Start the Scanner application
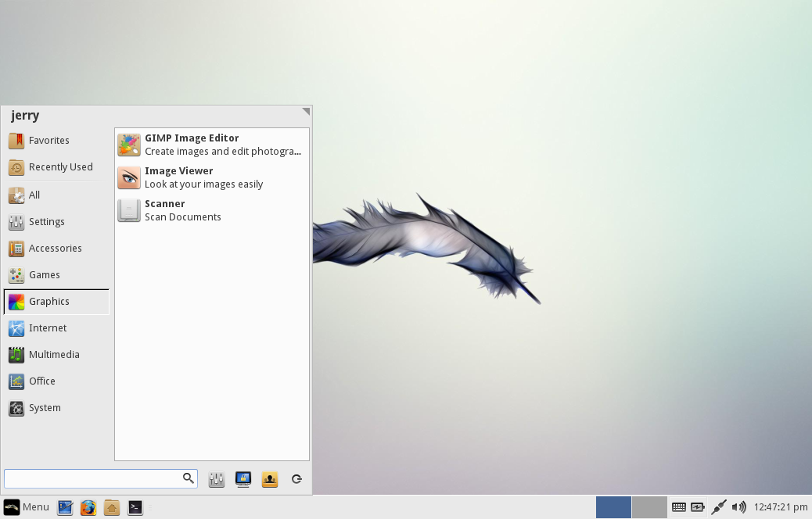 tap(212, 210)
